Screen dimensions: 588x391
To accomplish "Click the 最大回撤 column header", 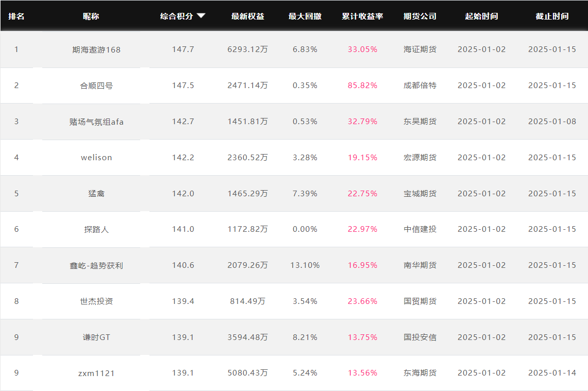I will [x=305, y=16].
